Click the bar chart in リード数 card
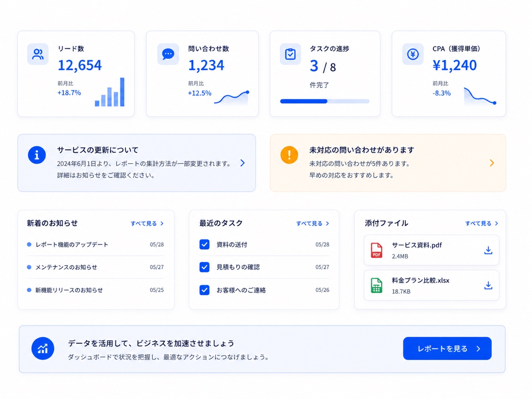The height and width of the screenshot is (399, 532). [110, 92]
